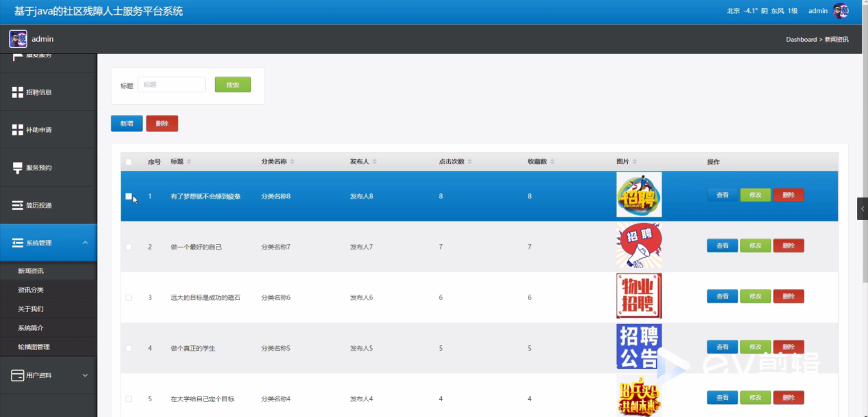Click the 简历投递 list icon in sidebar

(x=18, y=205)
